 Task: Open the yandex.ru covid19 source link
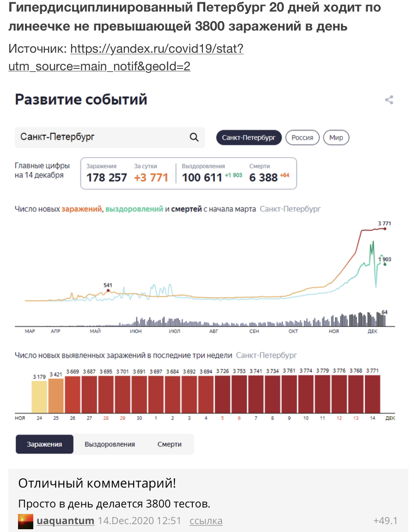click(x=126, y=57)
